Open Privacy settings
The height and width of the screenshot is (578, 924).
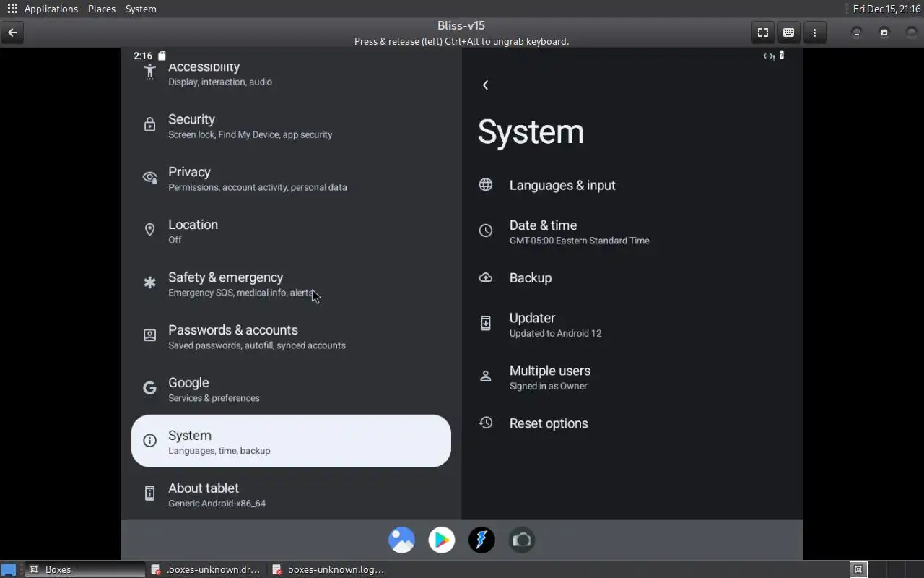291,178
